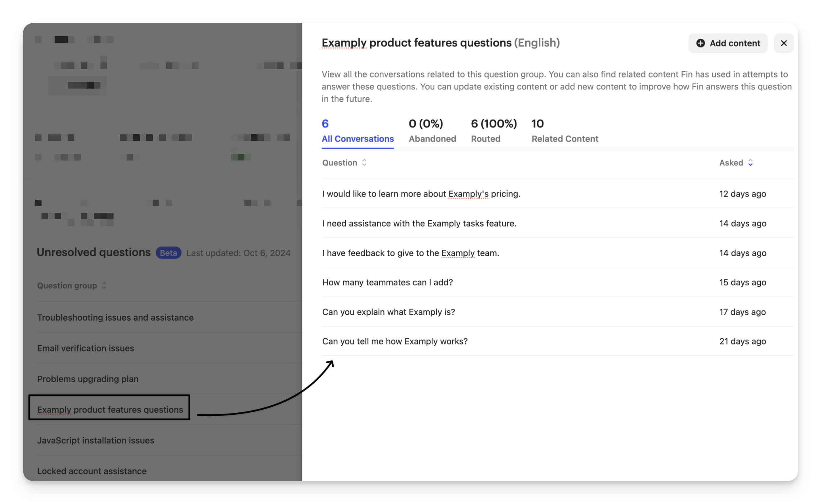Open the Examply tasks feature question
Viewport: 821px width, 504px height.
click(x=419, y=223)
